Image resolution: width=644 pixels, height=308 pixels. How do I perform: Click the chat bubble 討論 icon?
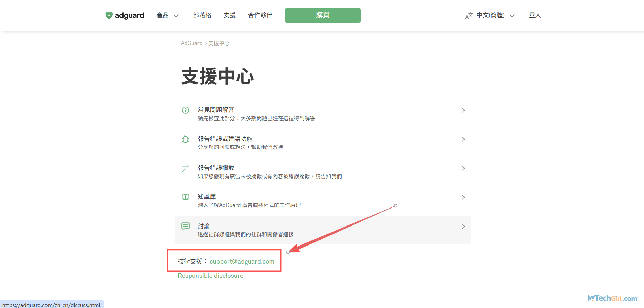tap(185, 226)
